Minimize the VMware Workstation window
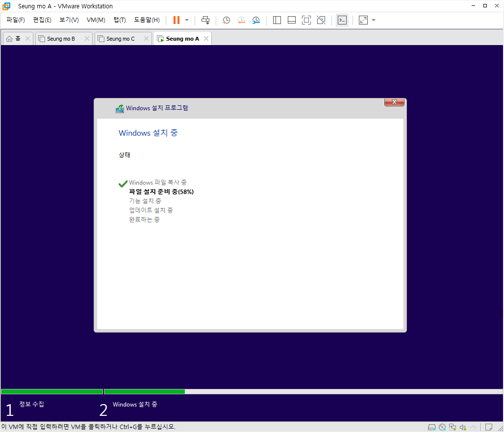The image size is (504, 432). [x=473, y=6]
